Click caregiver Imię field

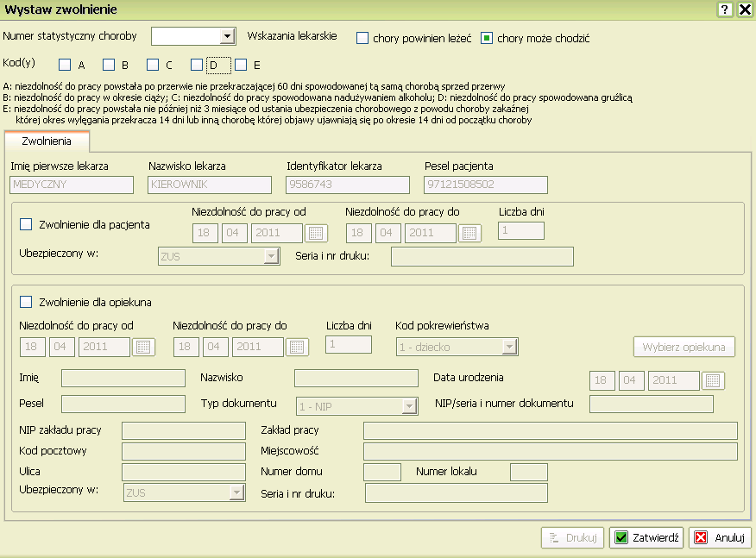(x=123, y=379)
